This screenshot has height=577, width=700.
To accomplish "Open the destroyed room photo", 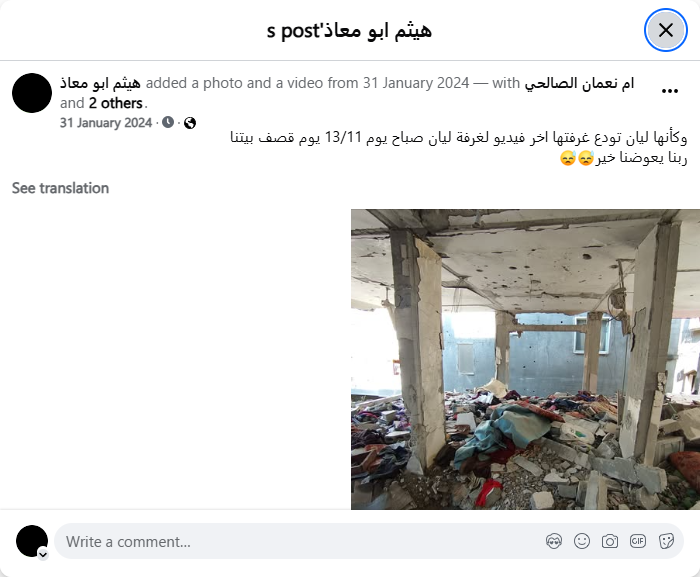I will coord(525,360).
